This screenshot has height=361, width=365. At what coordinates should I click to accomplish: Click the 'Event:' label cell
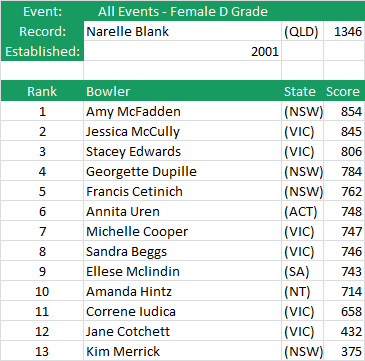[x=42, y=11]
